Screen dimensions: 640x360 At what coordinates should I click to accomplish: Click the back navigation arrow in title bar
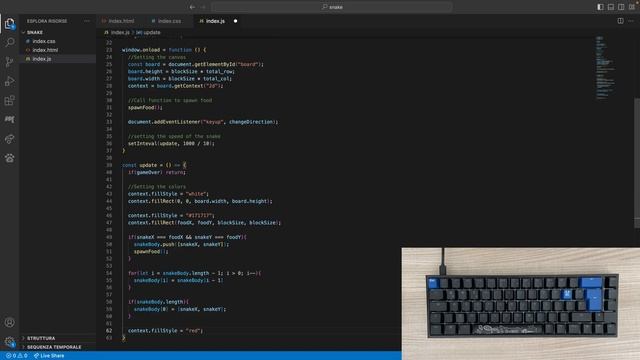click(x=192, y=7)
